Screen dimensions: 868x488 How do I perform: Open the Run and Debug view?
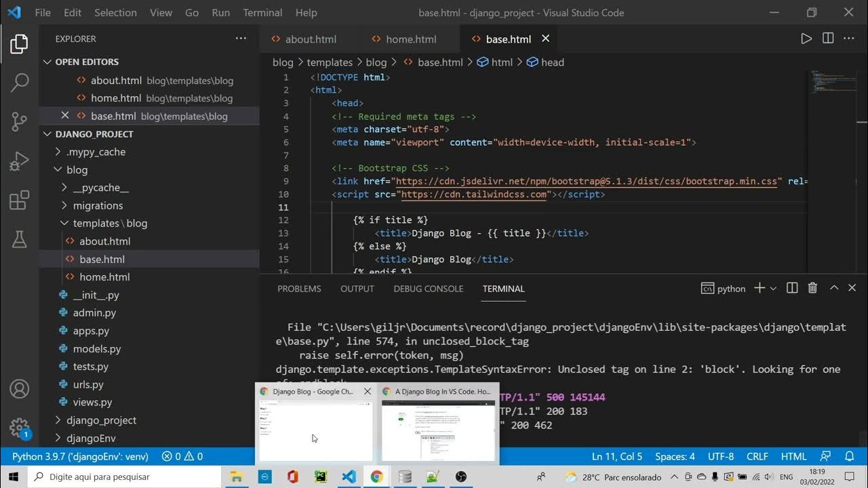click(x=19, y=161)
